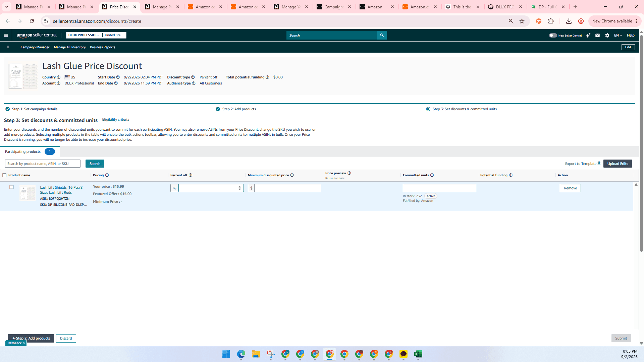
Task: Click the Minimum discounted price info icon
Action: click(292, 175)
